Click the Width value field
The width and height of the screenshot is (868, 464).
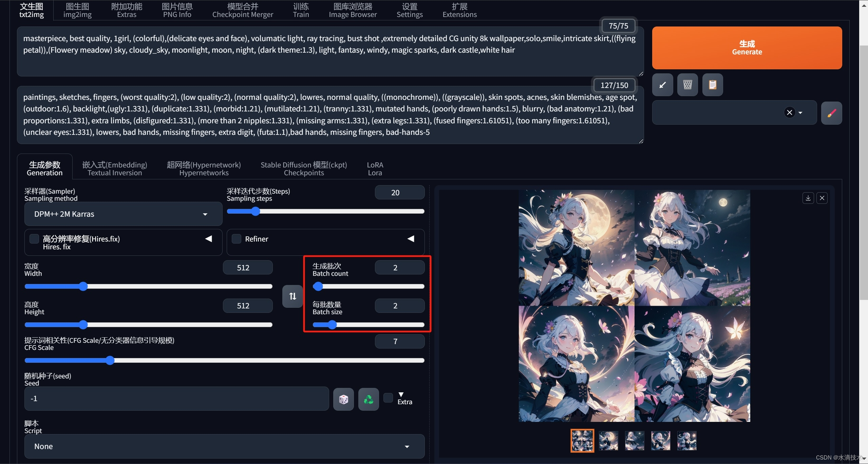point(248,268)
